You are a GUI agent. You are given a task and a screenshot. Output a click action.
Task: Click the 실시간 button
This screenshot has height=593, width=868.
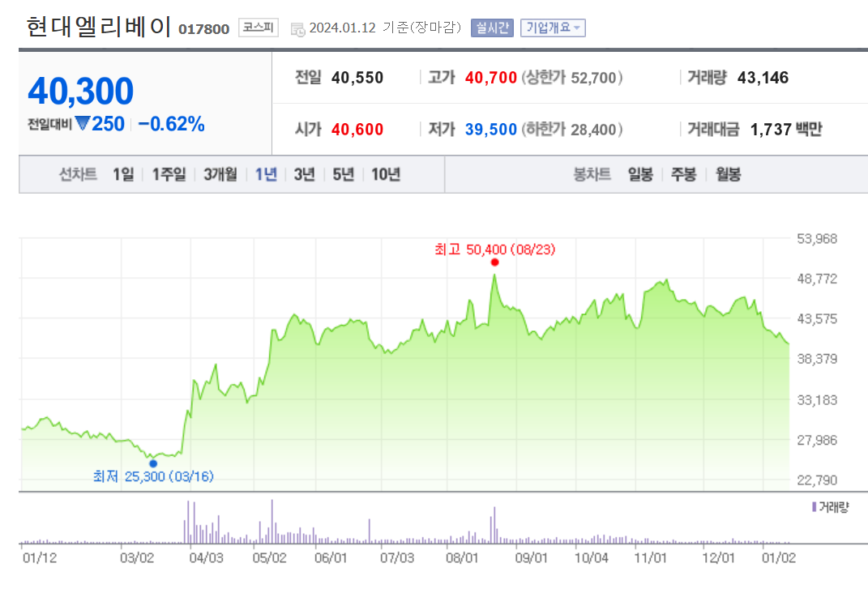coord(492,28)
